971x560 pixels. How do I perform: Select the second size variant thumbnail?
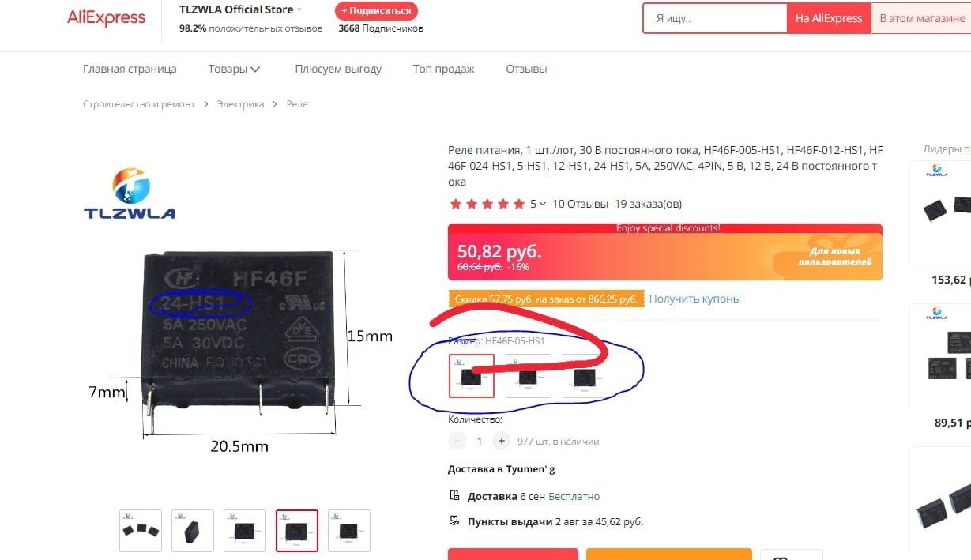point(529,375)
